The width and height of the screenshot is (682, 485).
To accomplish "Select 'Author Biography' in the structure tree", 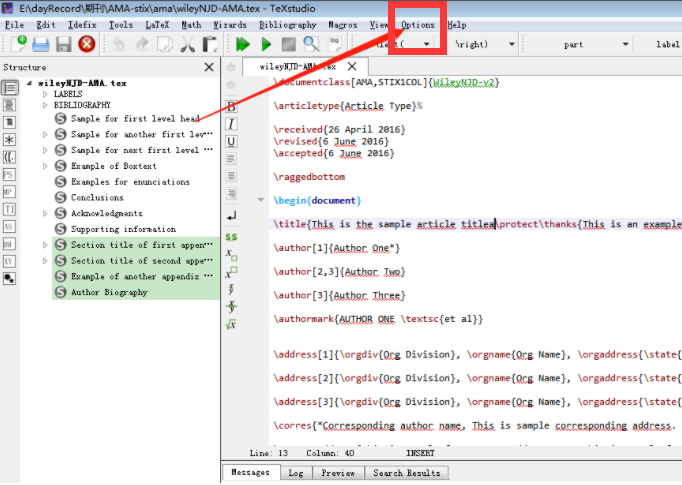I will 109,292.
